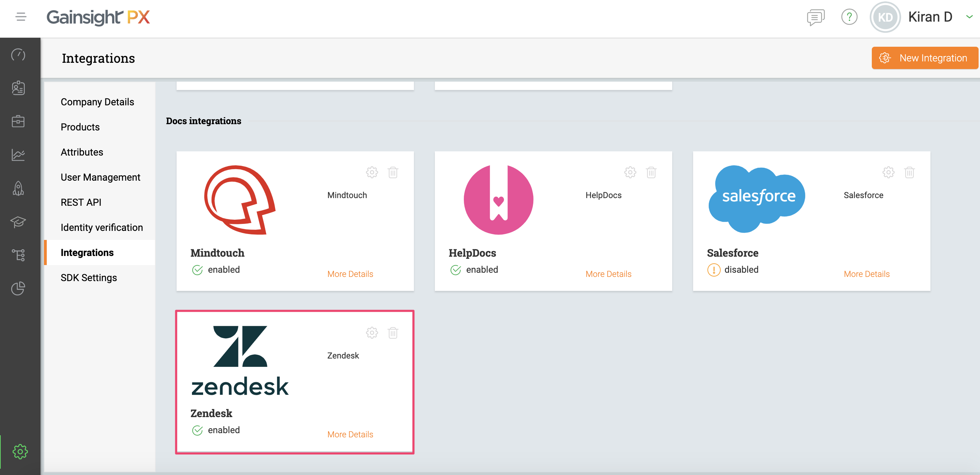Screen dimensions: 980x475
Task: Click the Mindtouch enabled status
Action: (x=216, y=270)
